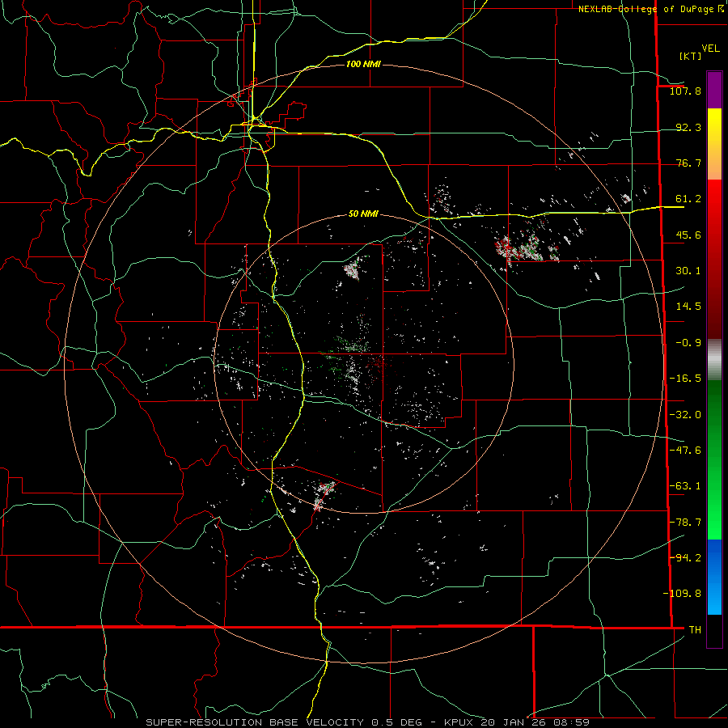Click the 76.7 velocity scale value
Screen dimensions: 728x728
coord(688,163)
